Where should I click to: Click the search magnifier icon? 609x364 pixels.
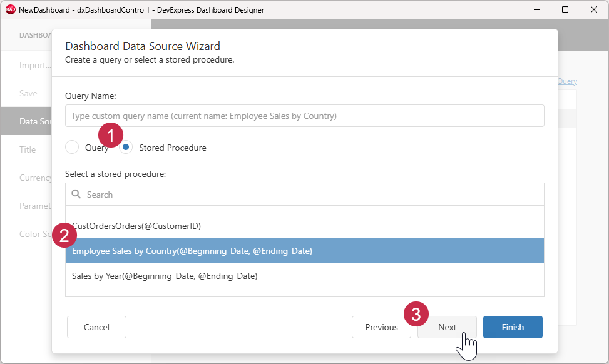click(76, 194)
